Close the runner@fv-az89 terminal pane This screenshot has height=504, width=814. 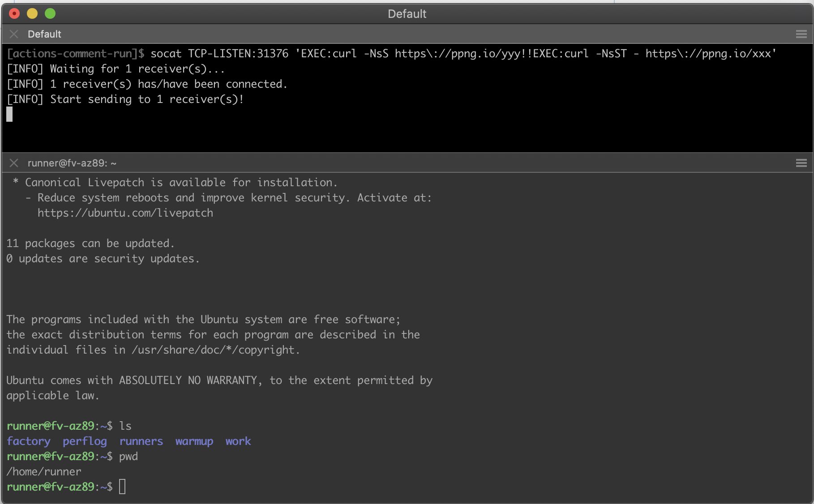[14, 163]
